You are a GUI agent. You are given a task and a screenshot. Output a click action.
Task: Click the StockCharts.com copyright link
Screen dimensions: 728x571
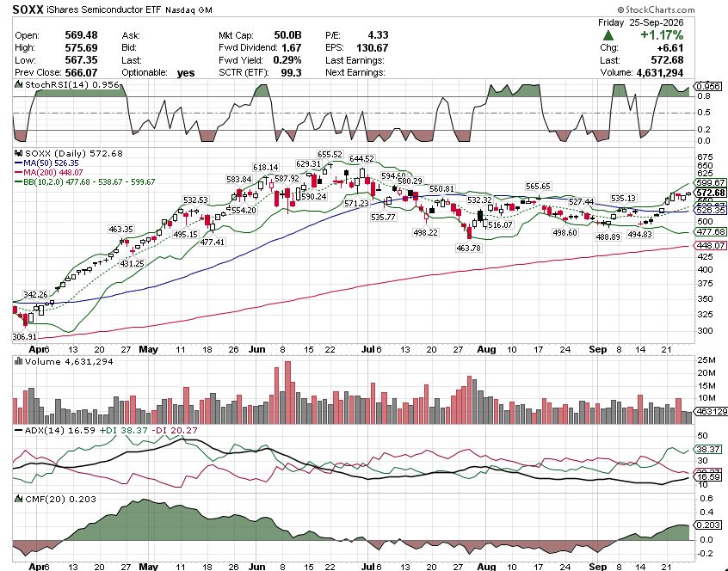coord(656,9)
